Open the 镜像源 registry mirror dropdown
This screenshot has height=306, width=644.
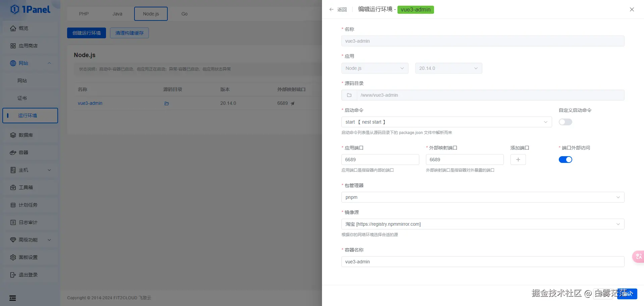(483, 224)
